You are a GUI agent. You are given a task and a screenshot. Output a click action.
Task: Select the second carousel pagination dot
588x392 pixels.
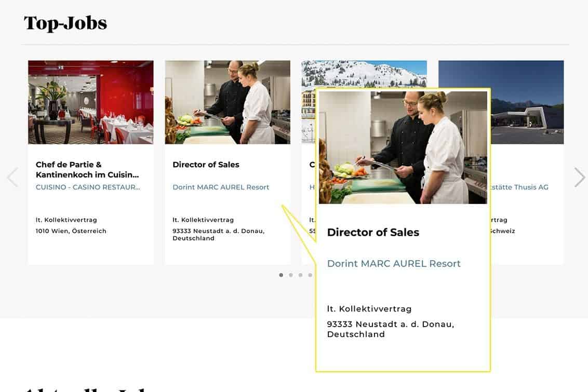[x=291, y=275]
